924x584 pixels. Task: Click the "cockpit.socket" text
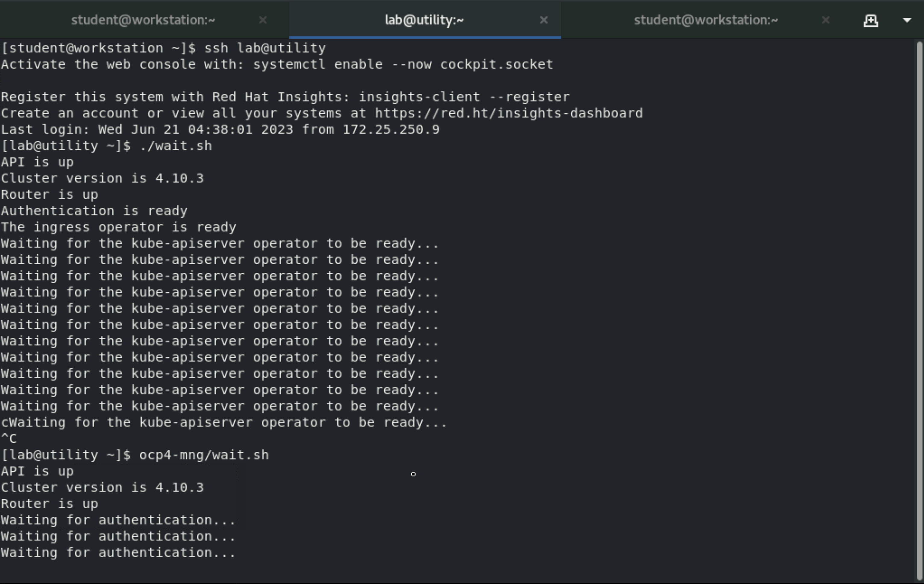pyautogui.click(x=497, y=64)
